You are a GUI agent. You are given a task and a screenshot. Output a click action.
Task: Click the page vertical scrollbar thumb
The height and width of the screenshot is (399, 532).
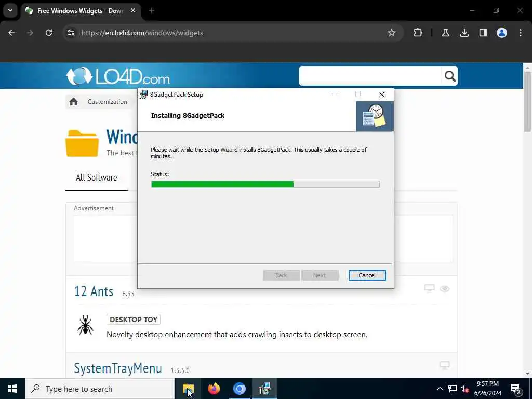[x=527, y=102]
